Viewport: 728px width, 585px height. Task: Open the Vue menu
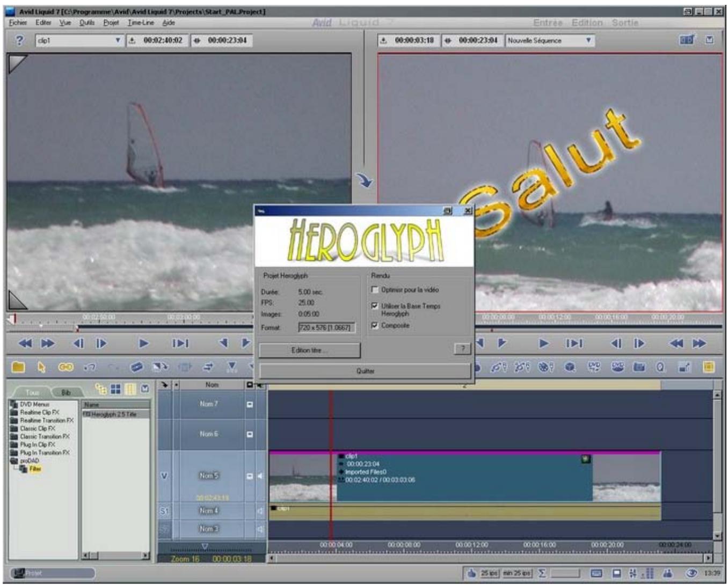pyautogui.click(x=65, y=23)
